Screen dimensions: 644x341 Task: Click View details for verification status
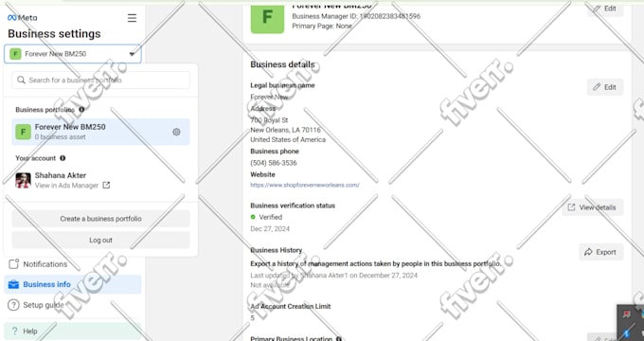tap(593, 207)
